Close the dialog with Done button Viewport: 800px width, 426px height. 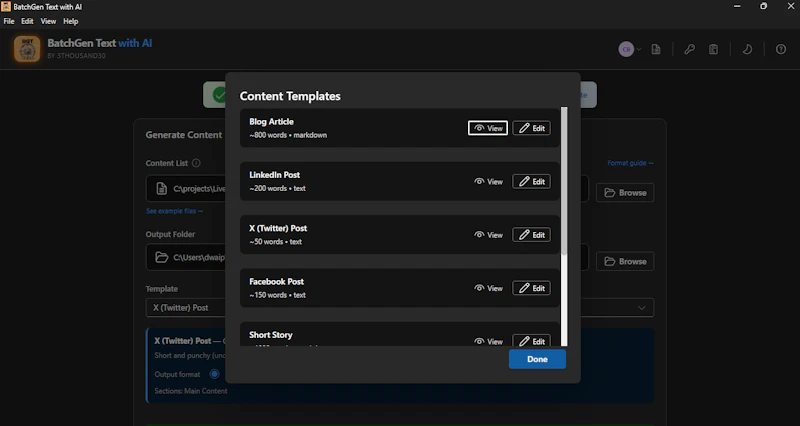(x=537, y=359)
